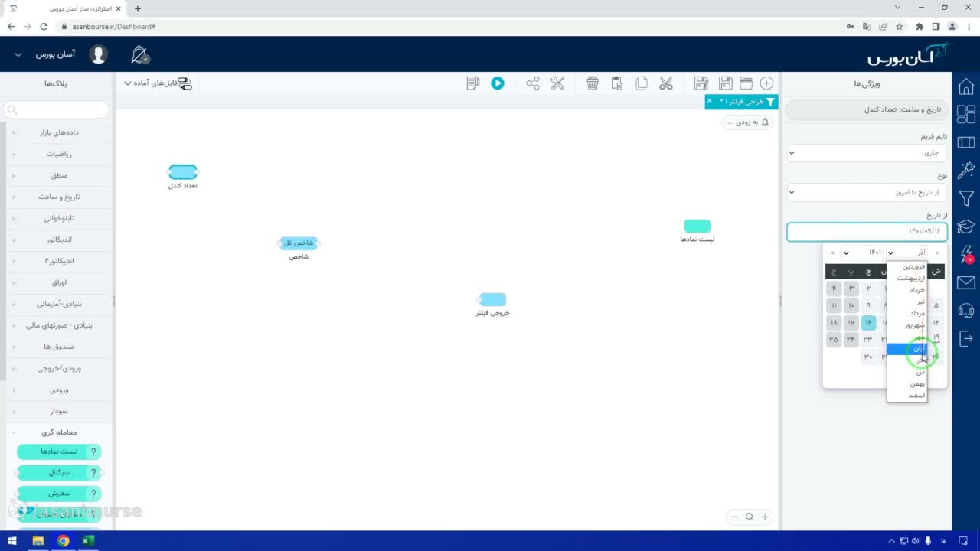Click the block search field on the left panel

pyautogui.click(x=57, y=110)
